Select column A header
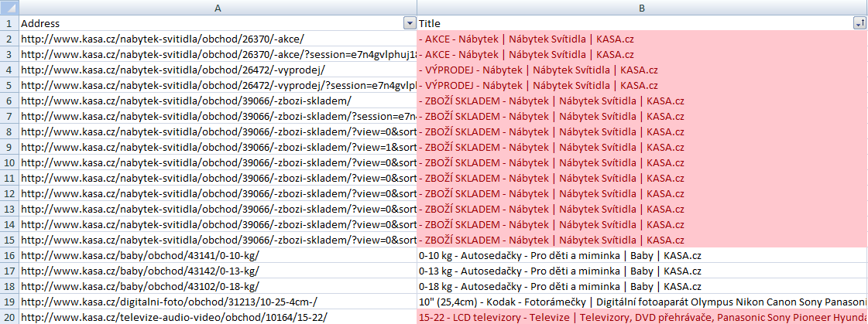Viewport: 868px width, 324px height. tap(218, 9)
